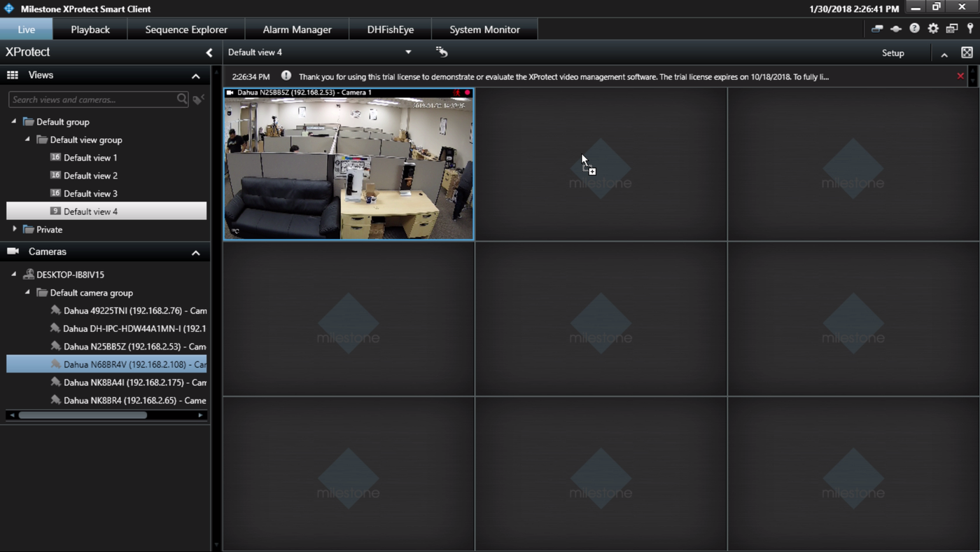Click the Setup button

click(892, 53)
